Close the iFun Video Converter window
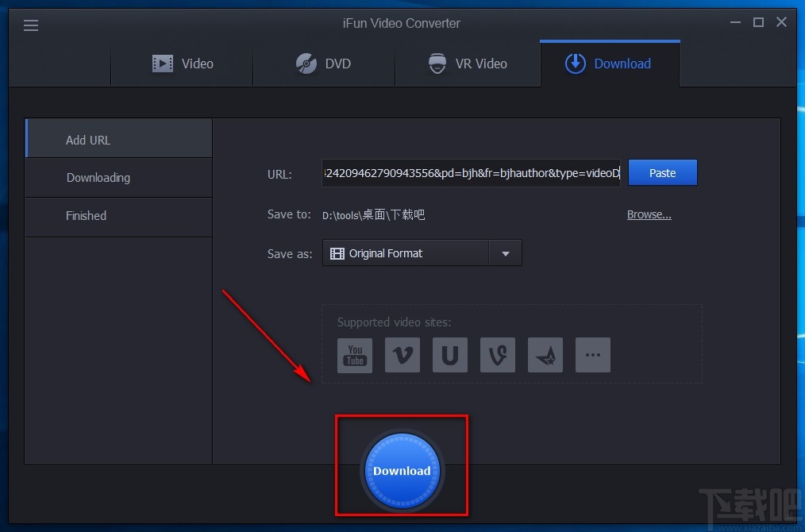 click(x=781, y=22)
